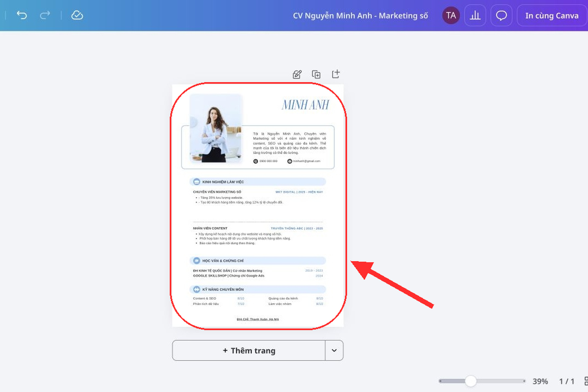The image size is (588, 392).
Task: Click the Redo arrow icon
Action: (45, 15)
